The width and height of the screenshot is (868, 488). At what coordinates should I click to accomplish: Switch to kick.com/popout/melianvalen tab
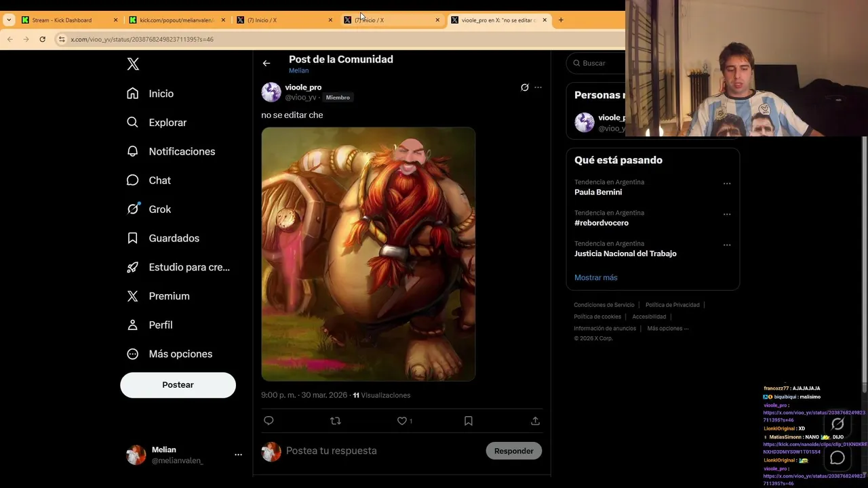[x=176, y=20]
